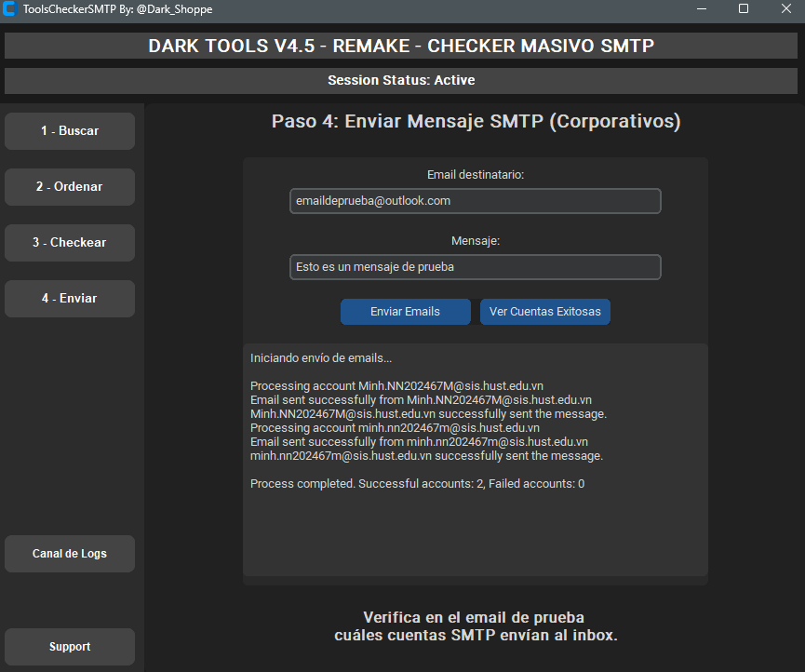Screen dimensions: 805x672
Task: Click the 'DARK TOOLS V4.5' header banner
Action: pos(401,45)
